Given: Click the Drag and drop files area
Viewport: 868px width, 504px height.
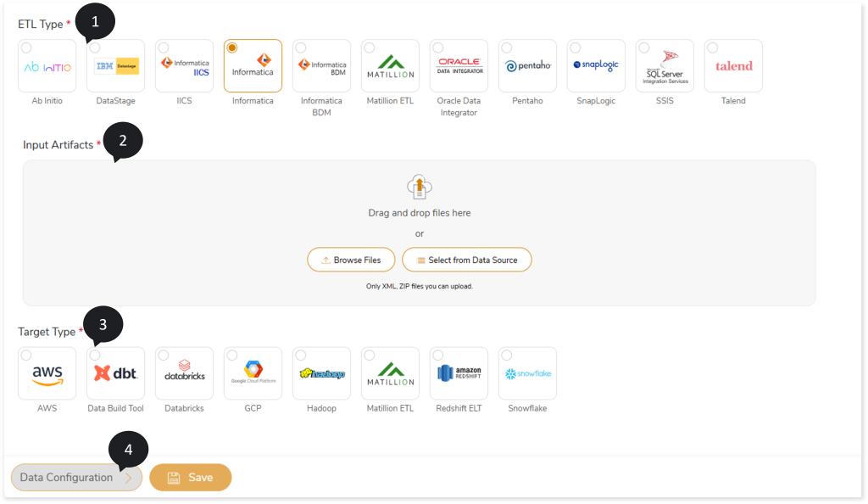Looking at the screenshot, I should click(419, 213).
